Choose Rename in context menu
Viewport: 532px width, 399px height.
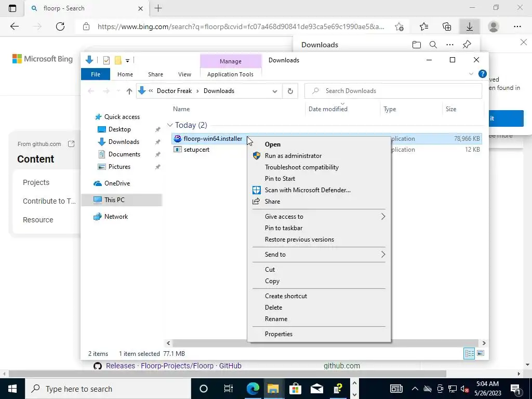[319, 319]
